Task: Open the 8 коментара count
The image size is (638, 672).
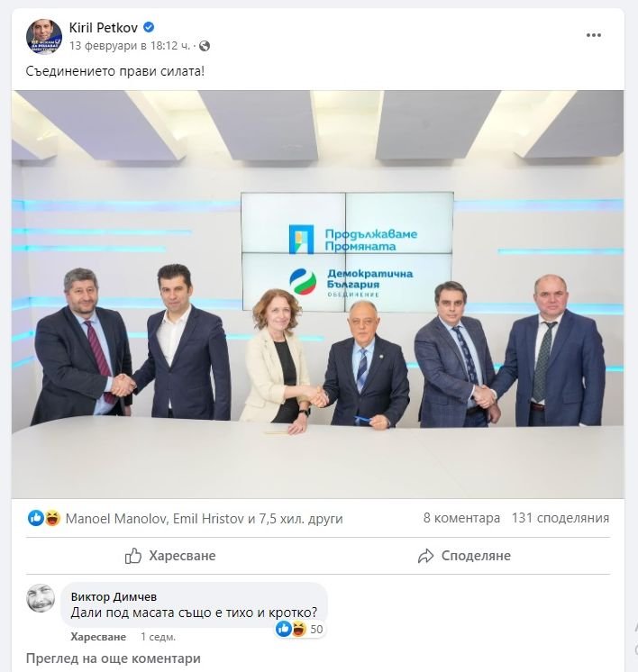Action: (461, 518)
